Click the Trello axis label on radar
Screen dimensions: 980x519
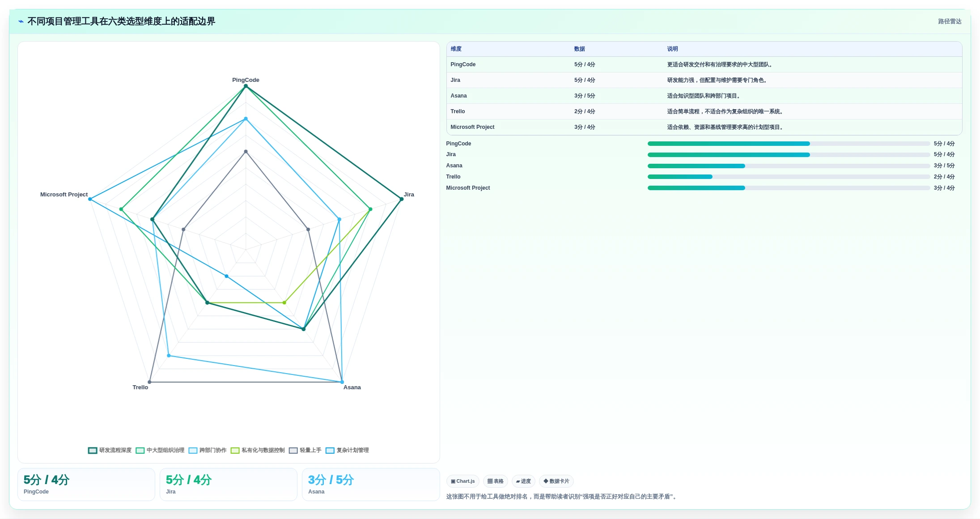140,387
